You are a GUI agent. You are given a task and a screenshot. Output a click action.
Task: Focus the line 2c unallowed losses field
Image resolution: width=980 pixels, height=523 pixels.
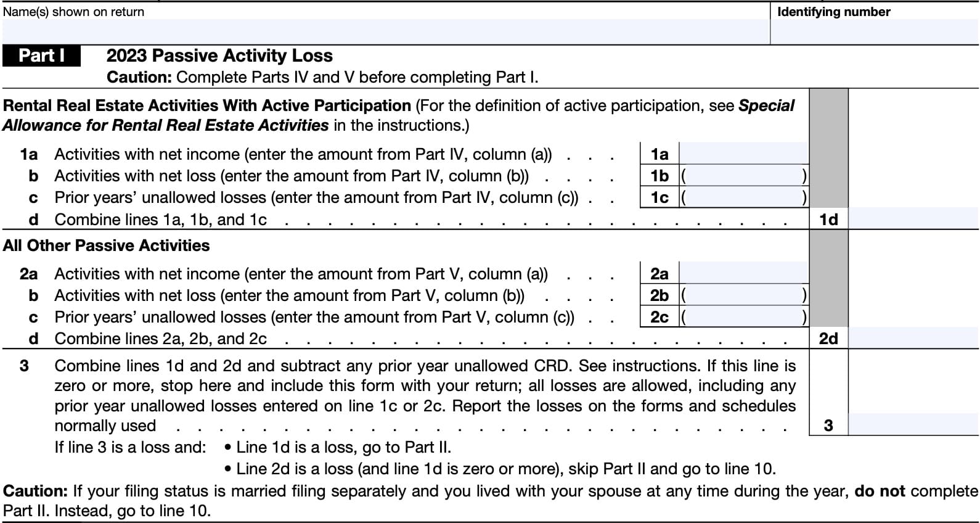(x=743, y=317)
